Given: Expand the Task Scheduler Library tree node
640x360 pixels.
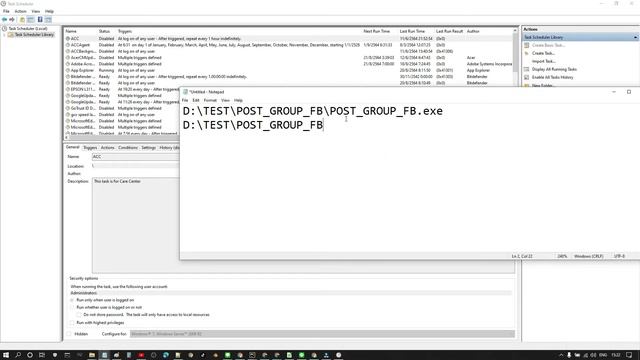Looking at the screenshot, I should 5,35.
